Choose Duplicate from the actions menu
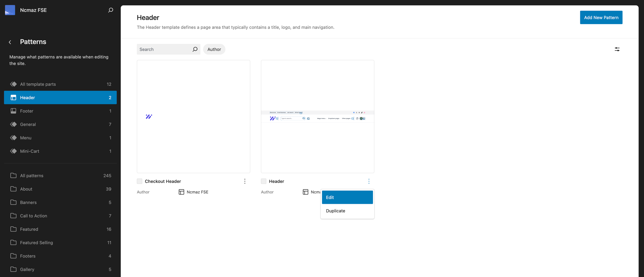 347,211
